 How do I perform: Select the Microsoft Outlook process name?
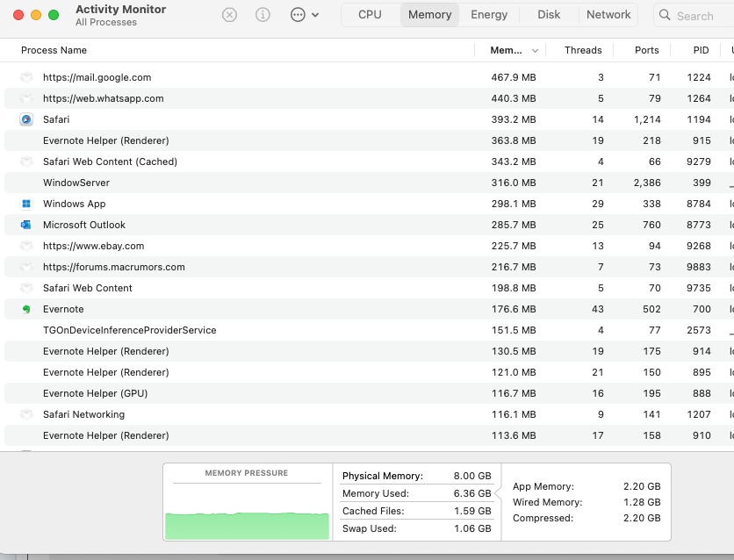(84, 225)
